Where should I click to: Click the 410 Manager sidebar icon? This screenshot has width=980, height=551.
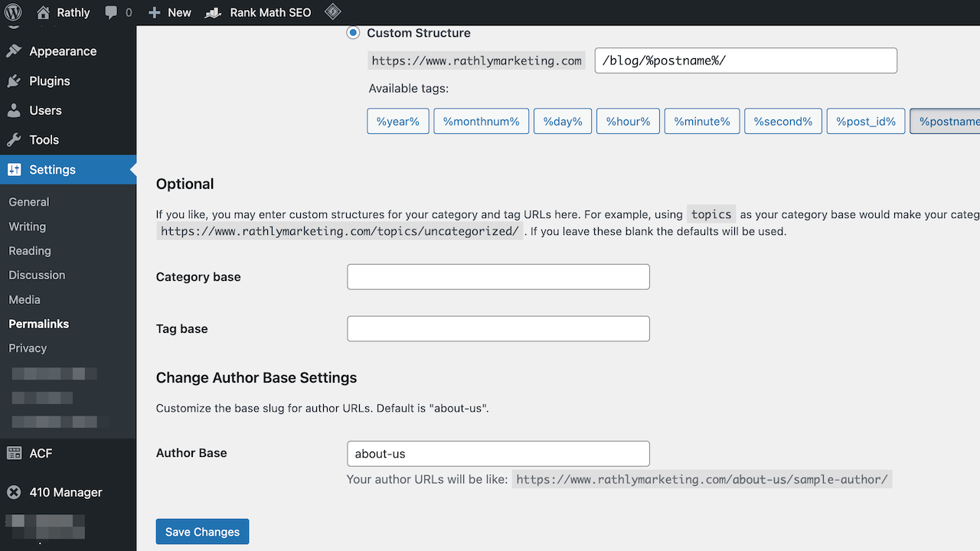coord(14,492)
